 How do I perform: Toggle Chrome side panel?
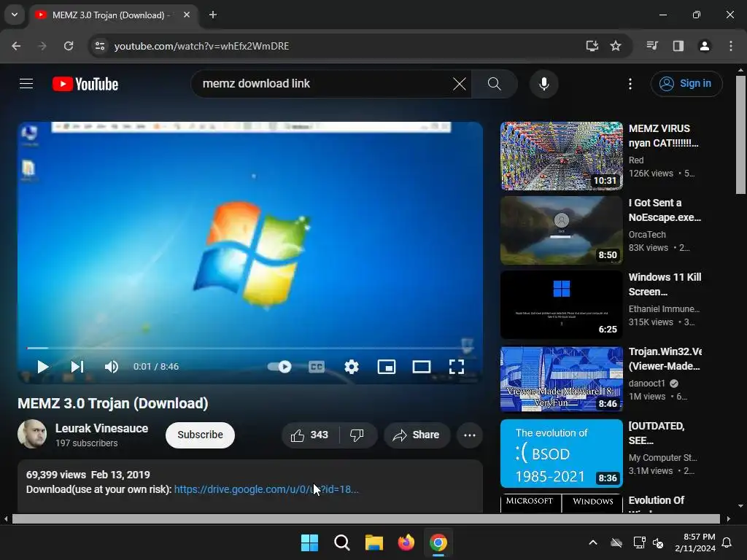678,46
